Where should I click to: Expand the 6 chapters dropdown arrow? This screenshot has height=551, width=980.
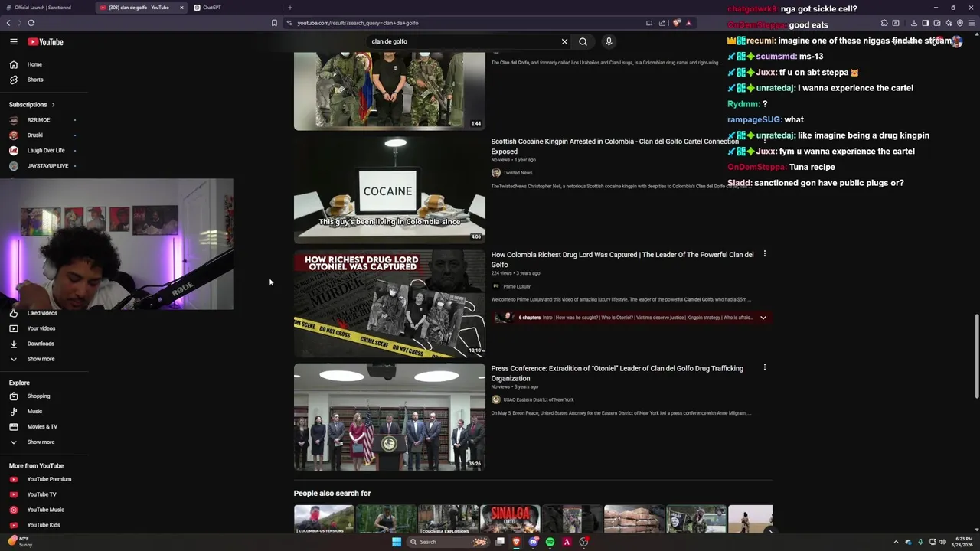pyautogui.click(x=763, y=318)
